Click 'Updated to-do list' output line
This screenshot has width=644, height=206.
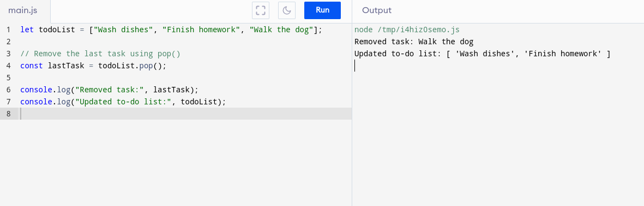(483, 54)
